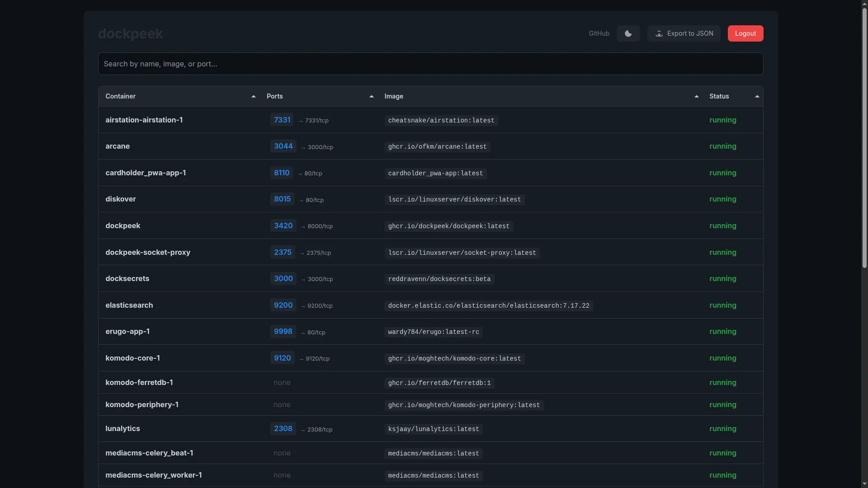
Task: Open port 9998 link for erugo-app-1
Action: [283, 331]
